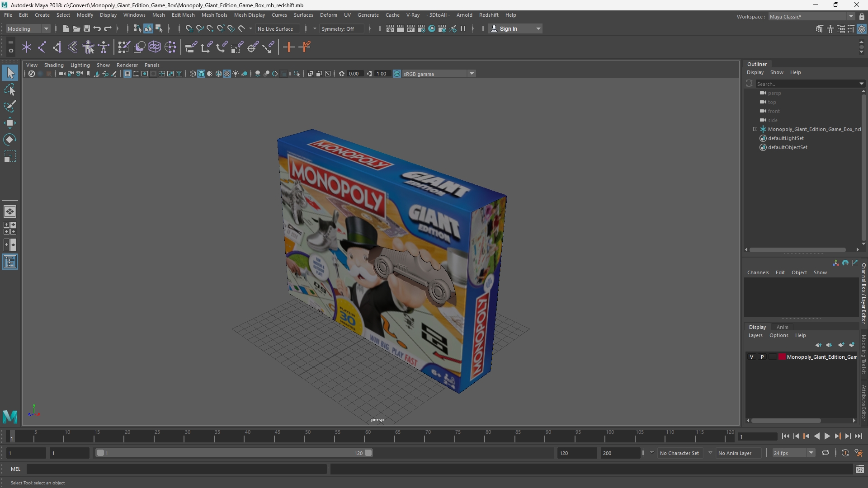Toggle Use All Lights in viewport toolbar
The image size is (868, 488).
[236, 74]
